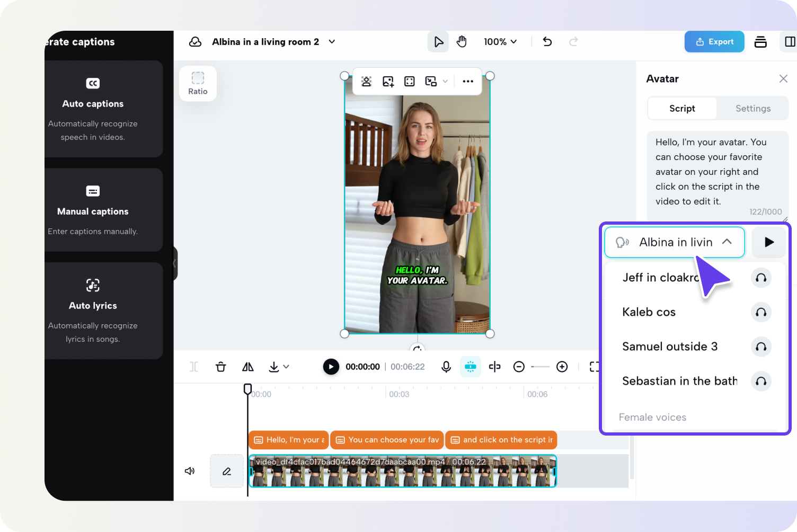797x532 pixels.
Task: Click the download icon in timeline toolbar
Action: (x=273, y=367)
